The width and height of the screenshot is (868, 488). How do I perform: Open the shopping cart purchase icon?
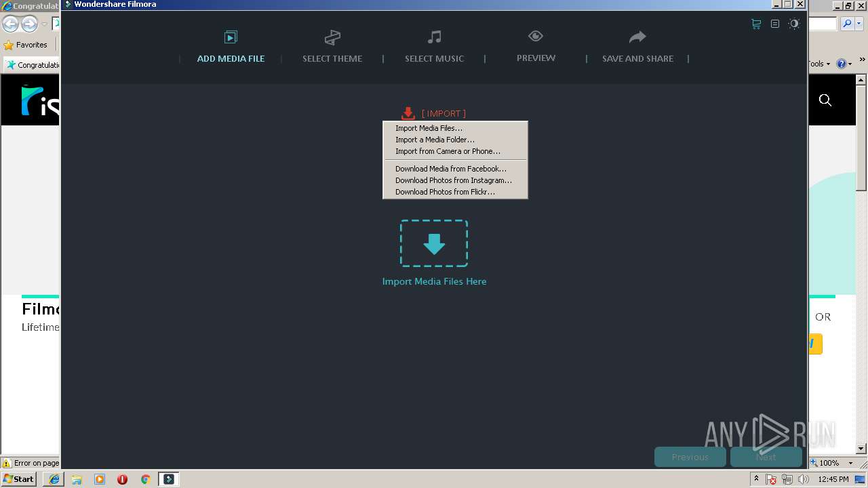pos(756,24)
